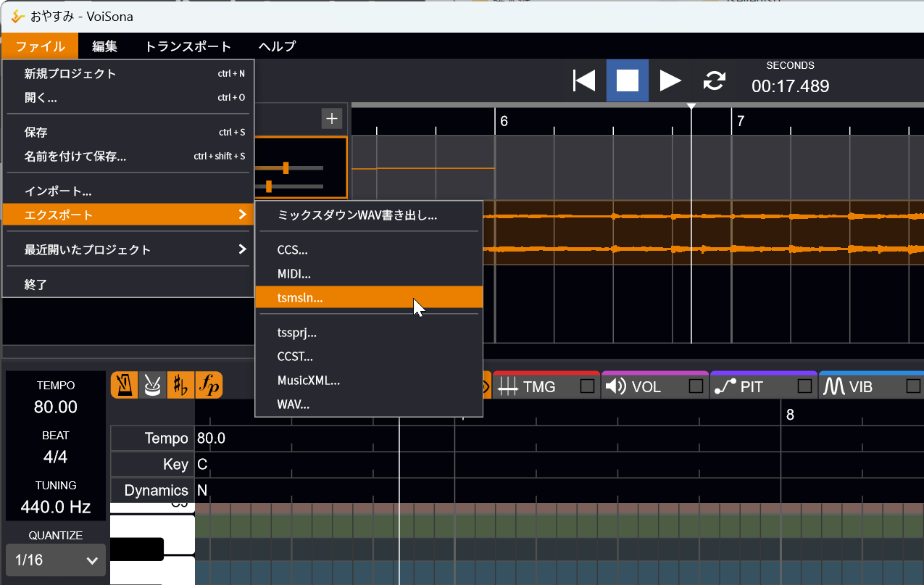The width and height of the screenshot is (924, 585).
Task: Enable the TMG checkbox
Action: pyautogui.click(x=588, y=386)
